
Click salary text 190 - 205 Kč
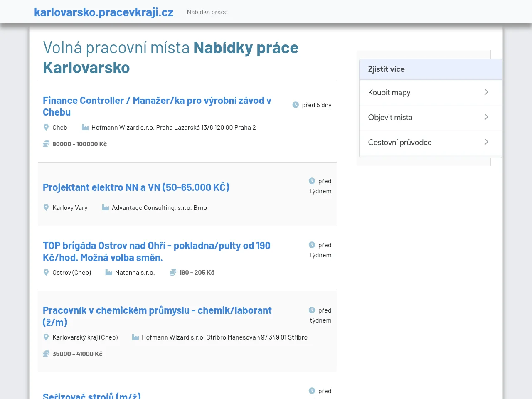tap(197, 273)
